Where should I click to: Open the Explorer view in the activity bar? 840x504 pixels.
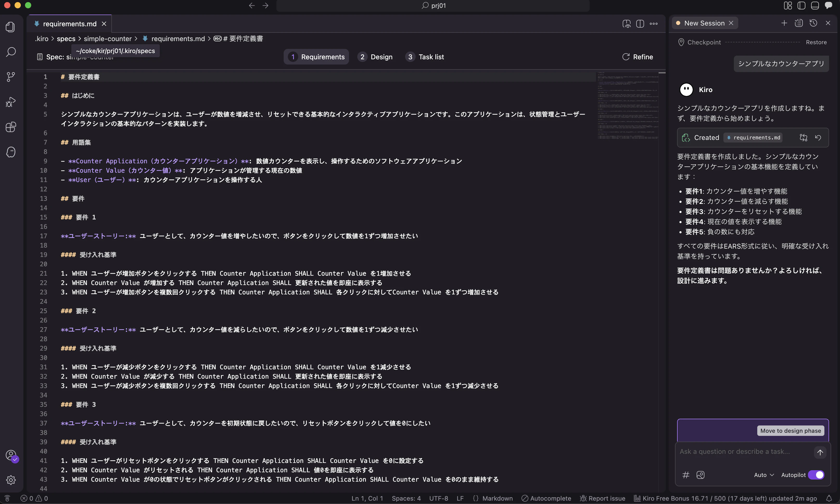click(x=10, y=27)
